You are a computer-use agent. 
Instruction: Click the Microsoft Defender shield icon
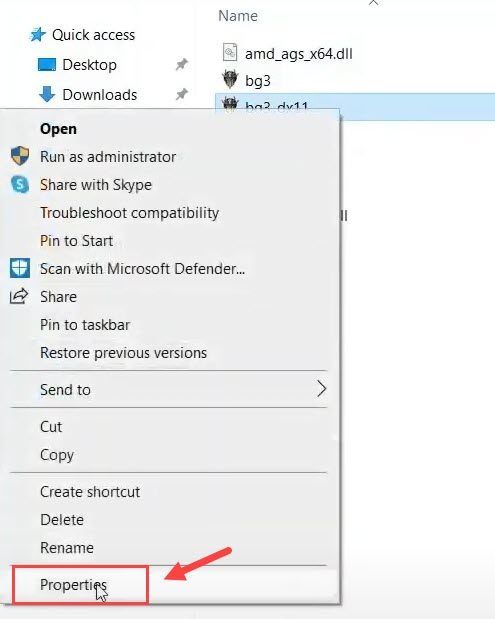20,268
